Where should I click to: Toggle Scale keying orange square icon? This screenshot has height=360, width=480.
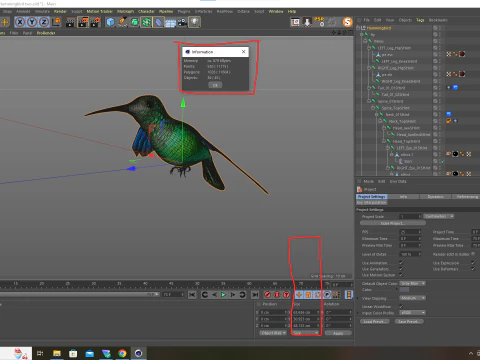coord(308,295)
